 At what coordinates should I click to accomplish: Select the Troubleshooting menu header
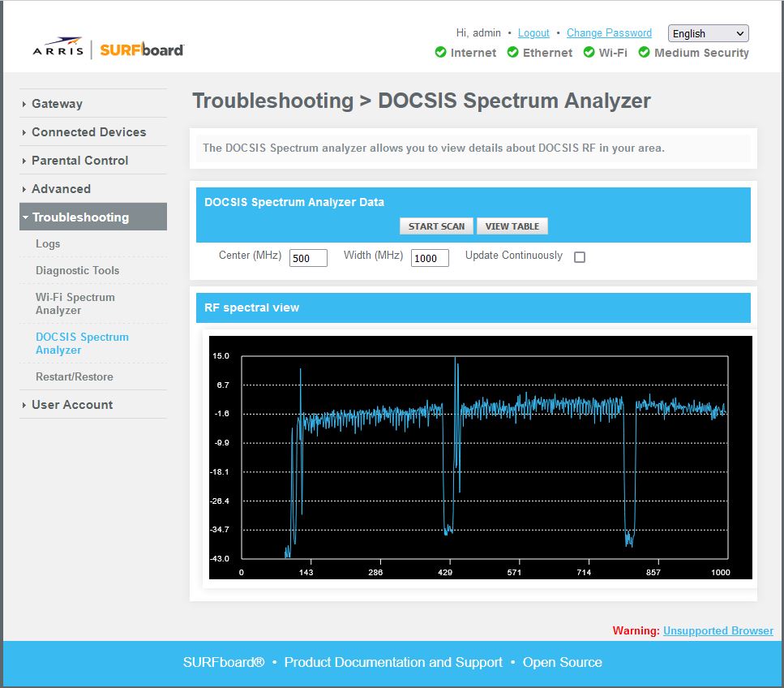93,217
